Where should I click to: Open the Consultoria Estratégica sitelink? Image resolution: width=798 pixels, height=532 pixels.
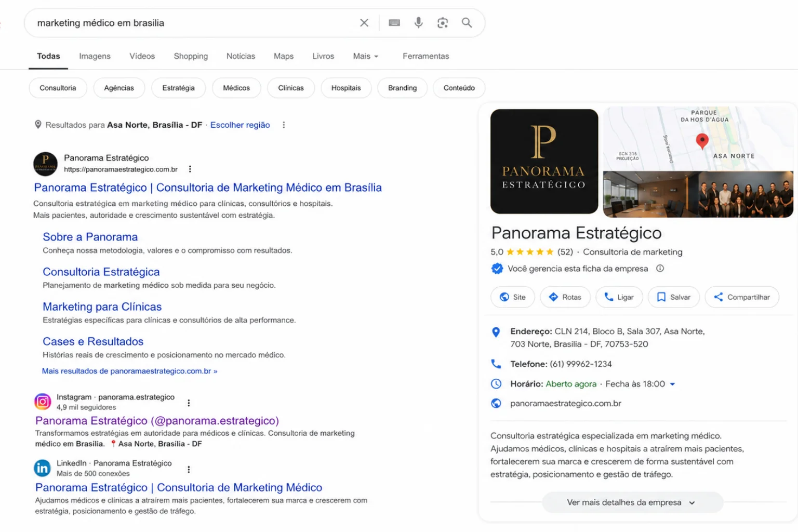coord(101,272)
